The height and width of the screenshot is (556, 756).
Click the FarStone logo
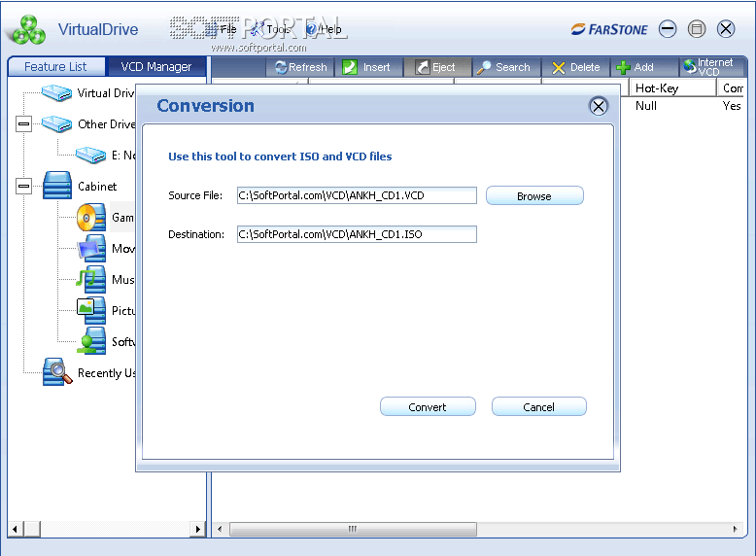pos(609,29)
